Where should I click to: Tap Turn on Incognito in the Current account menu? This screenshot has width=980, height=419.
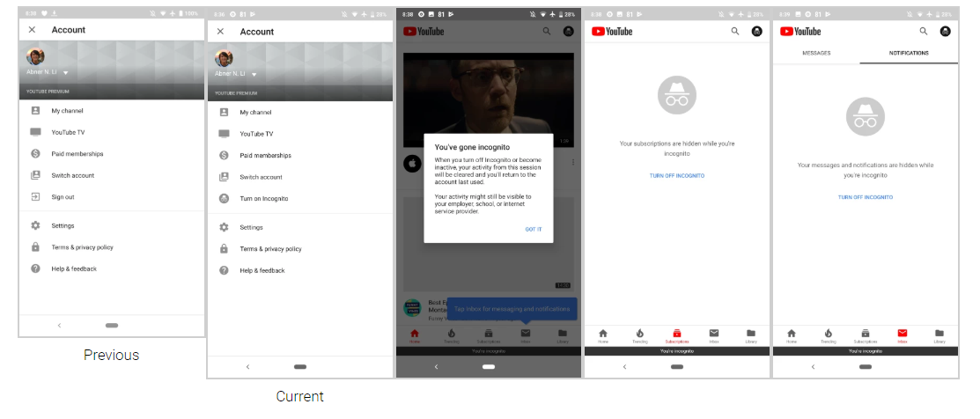click(263, 199)
